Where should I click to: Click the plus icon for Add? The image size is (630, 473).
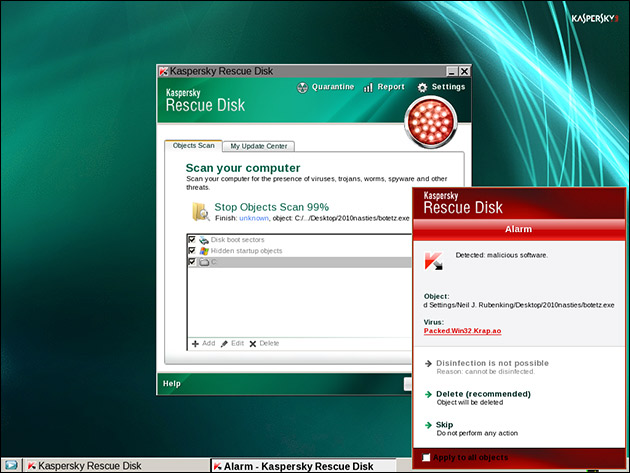coord(195,344)
